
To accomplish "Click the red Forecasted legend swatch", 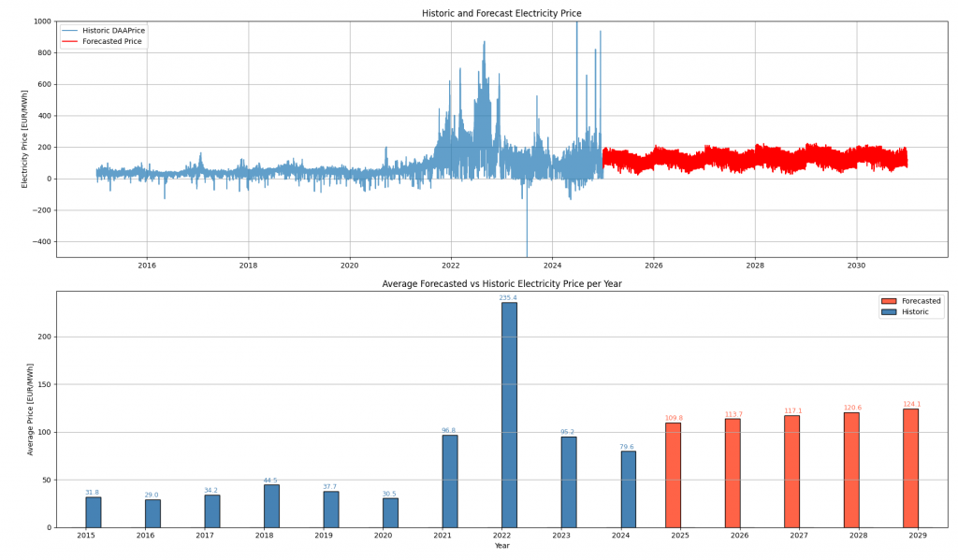I will coord(889,301).
